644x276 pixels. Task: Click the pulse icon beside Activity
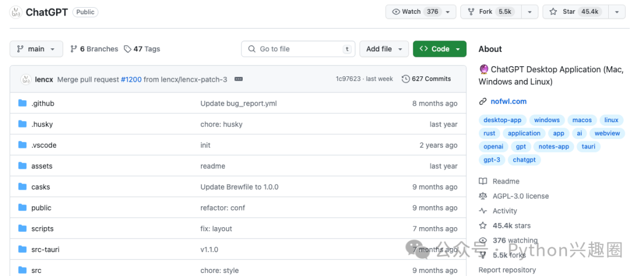pyautogui.click(x=483, y=210)
